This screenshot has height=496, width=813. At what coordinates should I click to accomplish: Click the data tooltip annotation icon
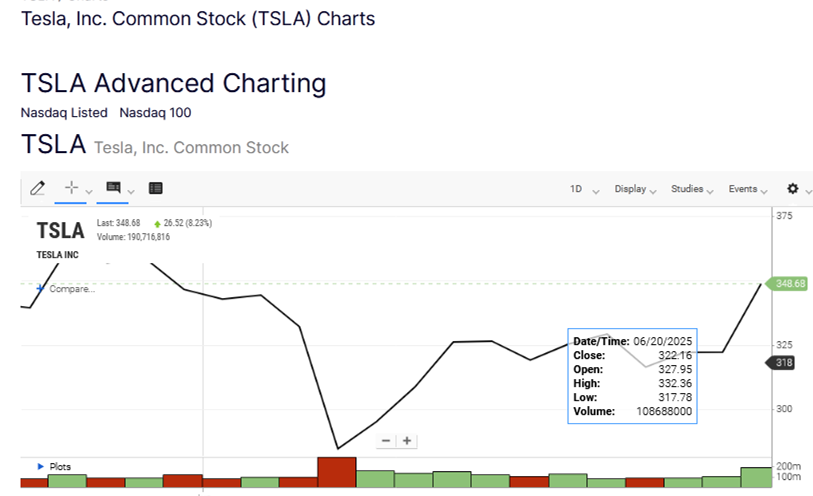(x=113, y=188)
